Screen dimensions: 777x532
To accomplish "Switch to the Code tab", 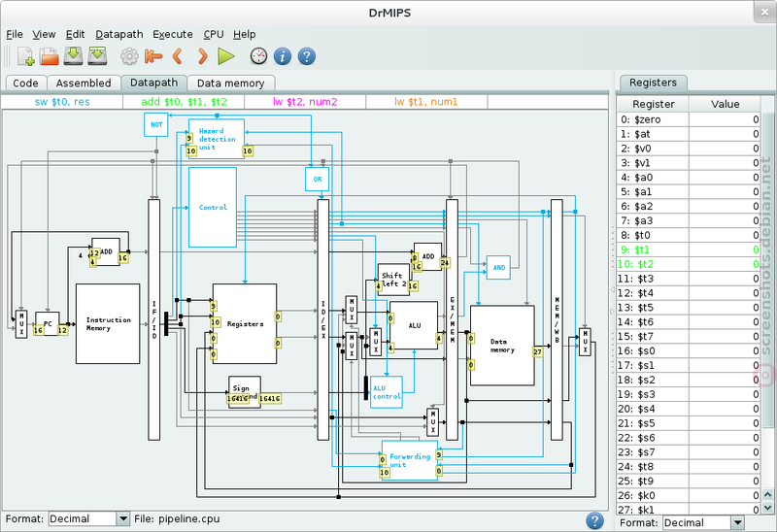I will click(26, 83).
